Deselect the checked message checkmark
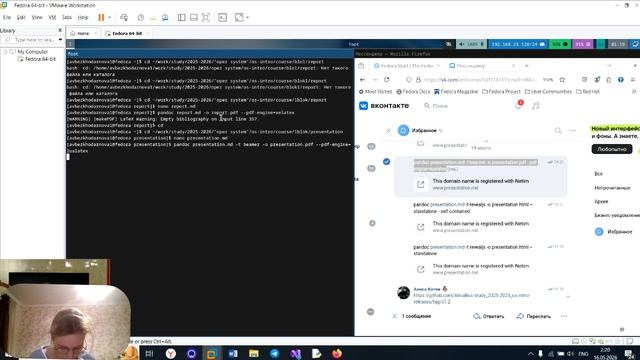 pos(386,162)
